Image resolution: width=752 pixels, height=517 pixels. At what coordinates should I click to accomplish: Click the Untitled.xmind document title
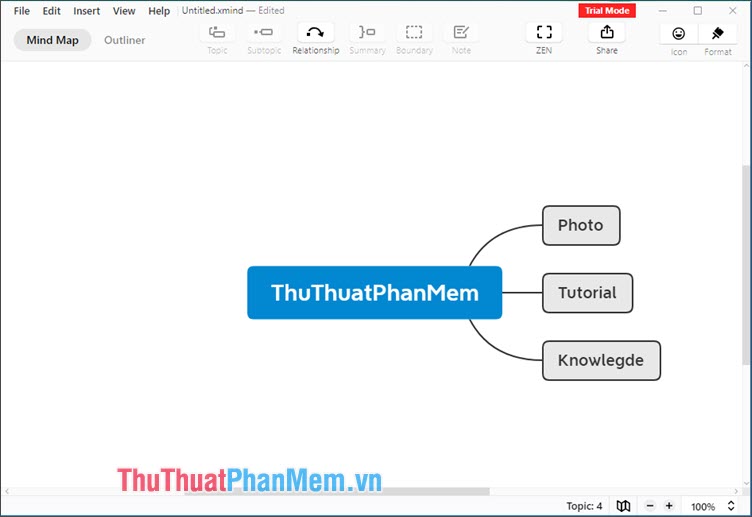[x=212, y=11]
